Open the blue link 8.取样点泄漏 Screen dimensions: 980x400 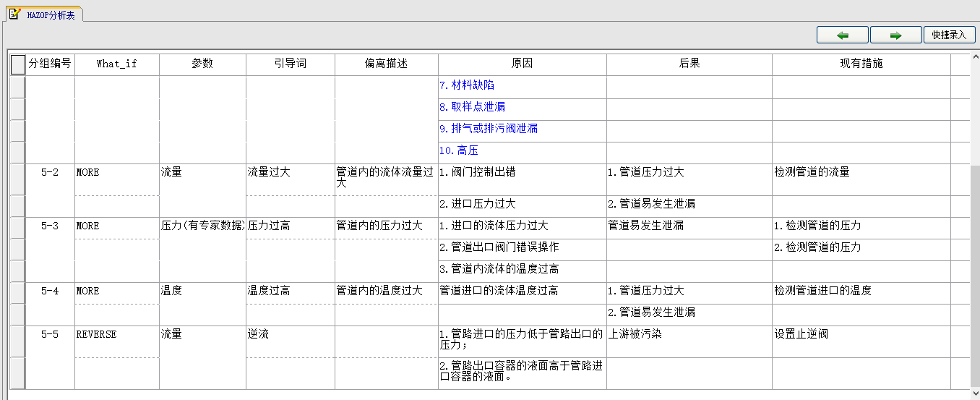pyautogui.click(x=472, y=107)
